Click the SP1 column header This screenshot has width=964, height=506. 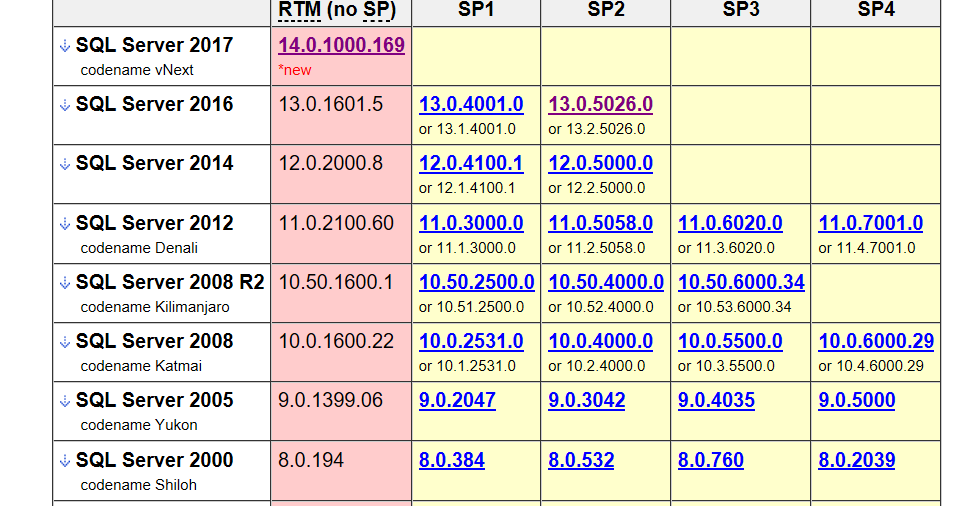[x=476, y=9]
